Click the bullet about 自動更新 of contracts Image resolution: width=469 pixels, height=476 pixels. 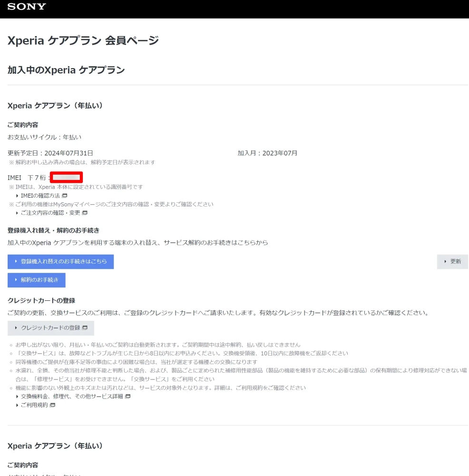158,345
